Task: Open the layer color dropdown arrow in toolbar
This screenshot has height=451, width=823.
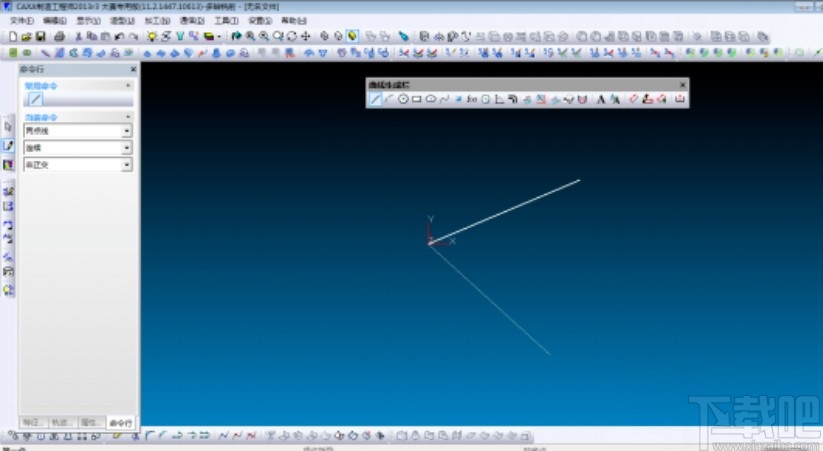Action: point(219,36)
